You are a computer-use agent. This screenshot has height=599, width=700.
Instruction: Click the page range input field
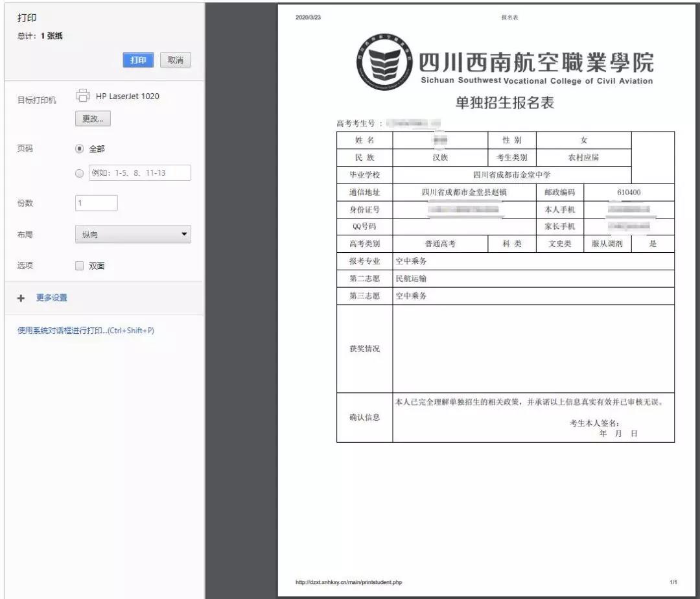140,172
